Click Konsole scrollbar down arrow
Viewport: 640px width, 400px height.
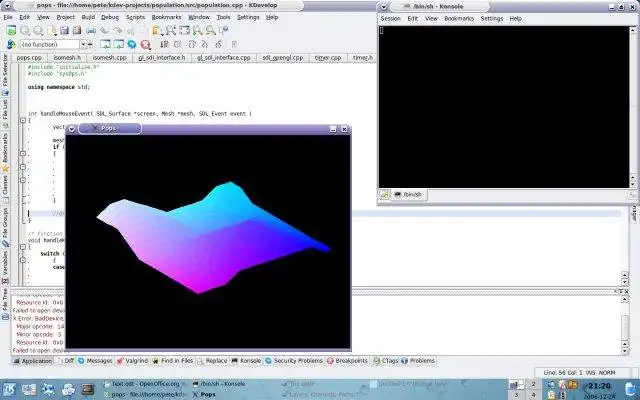click(633, 184)
